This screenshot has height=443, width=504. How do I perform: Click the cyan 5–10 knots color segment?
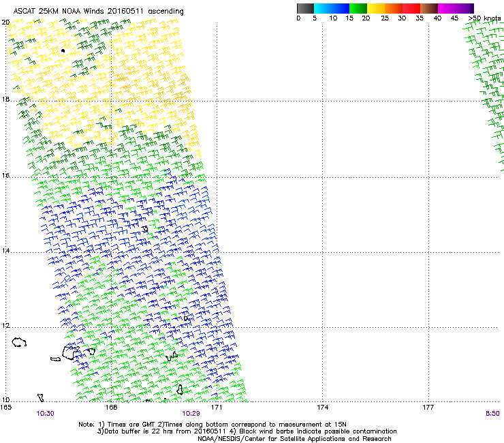323,8
